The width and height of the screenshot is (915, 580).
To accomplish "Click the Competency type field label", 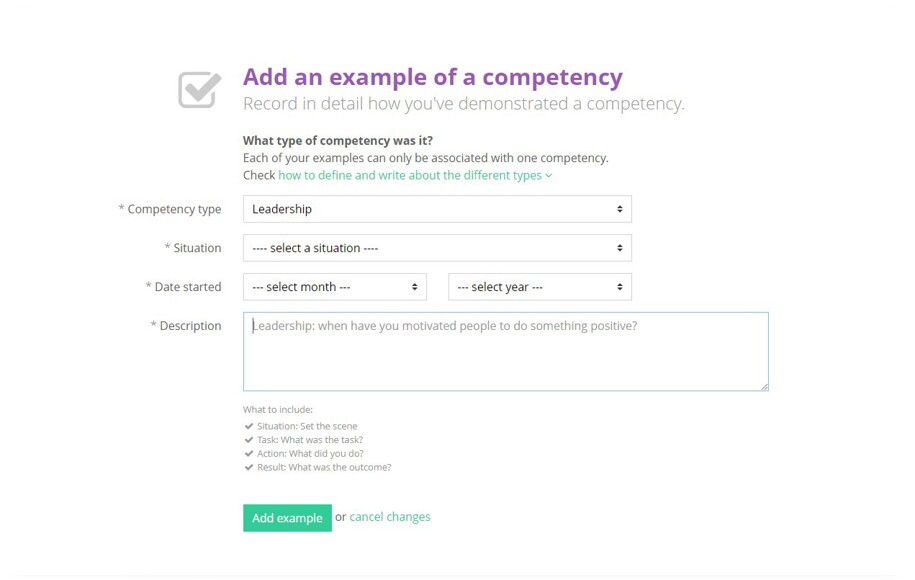I will pyautogui.click(x=170, y=209).
